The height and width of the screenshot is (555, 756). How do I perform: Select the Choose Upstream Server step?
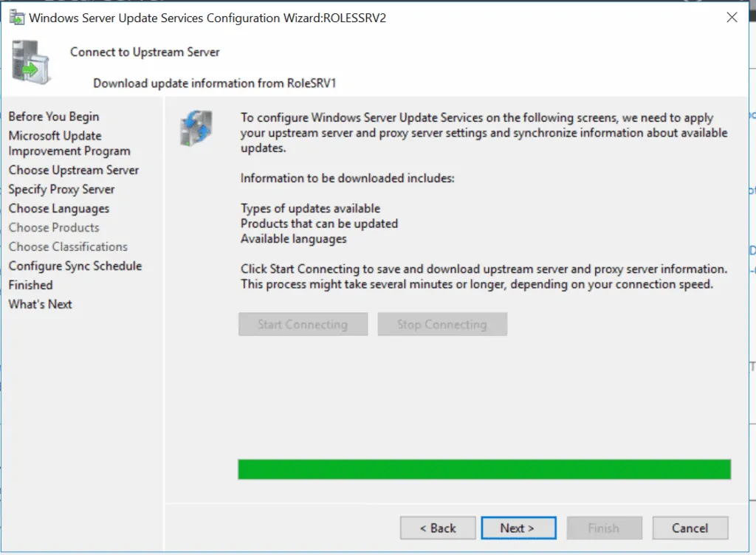coord(74,170)
